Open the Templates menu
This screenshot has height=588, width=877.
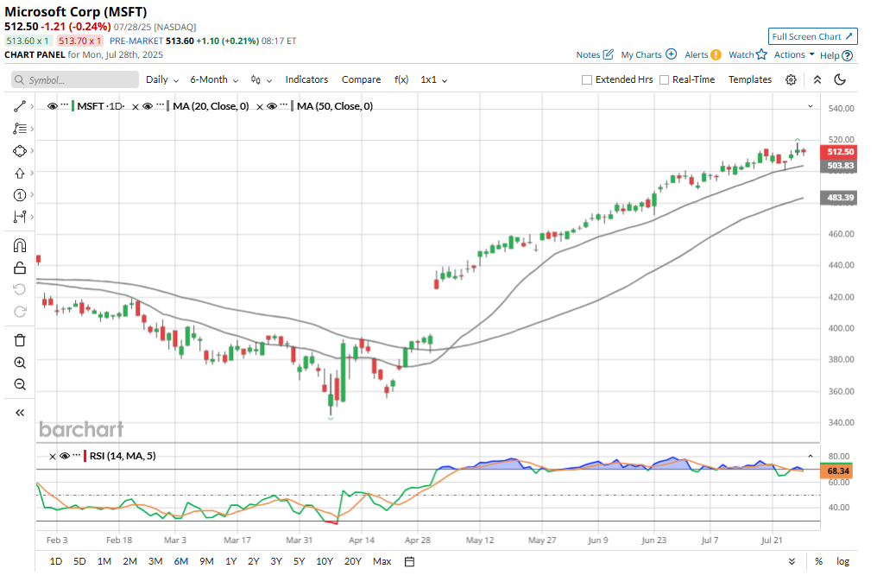[x=750, y=79]
